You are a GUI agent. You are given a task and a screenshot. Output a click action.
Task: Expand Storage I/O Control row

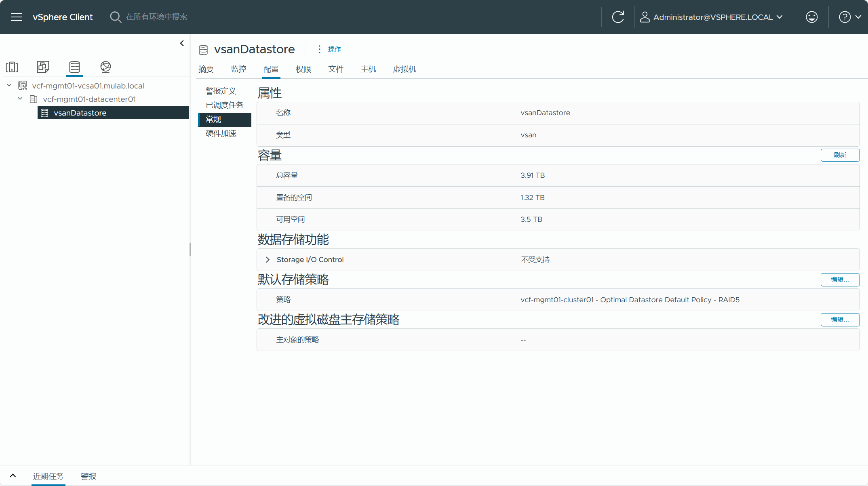(268, 260)
